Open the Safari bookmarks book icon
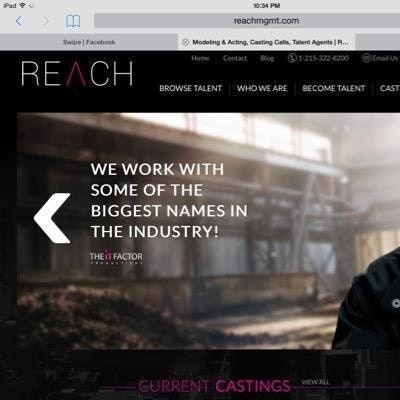 tap(73, 21)
